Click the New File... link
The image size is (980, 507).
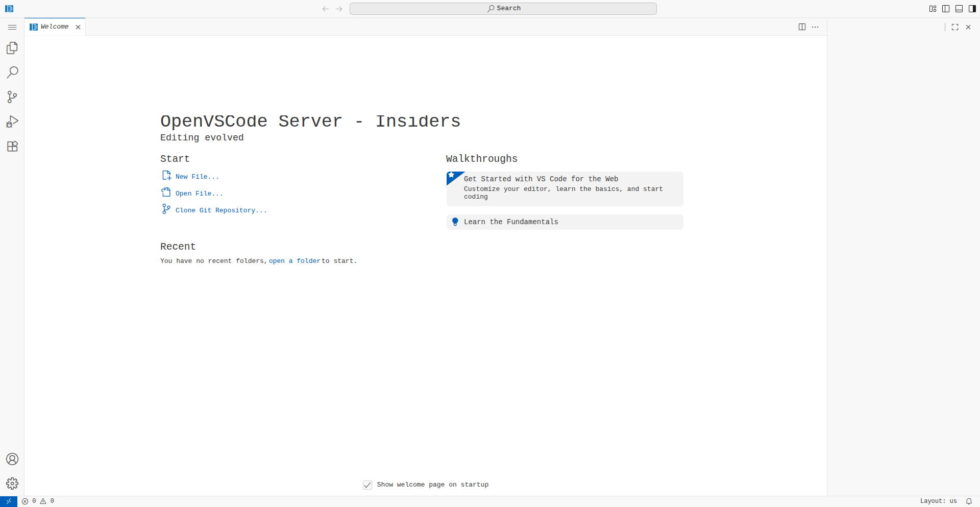[197, 177]
